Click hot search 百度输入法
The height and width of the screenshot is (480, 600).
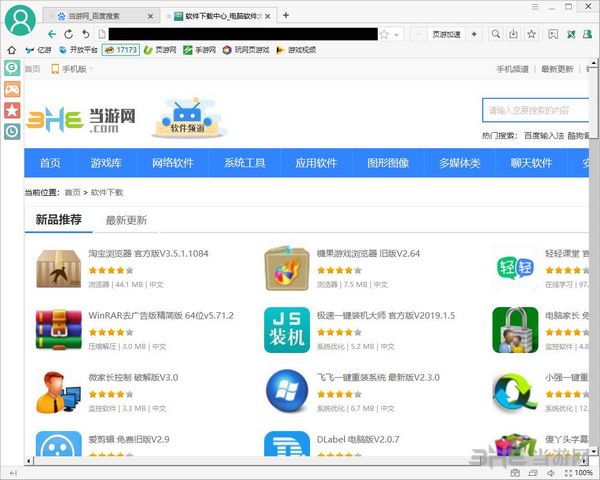[x=544, y=136]
